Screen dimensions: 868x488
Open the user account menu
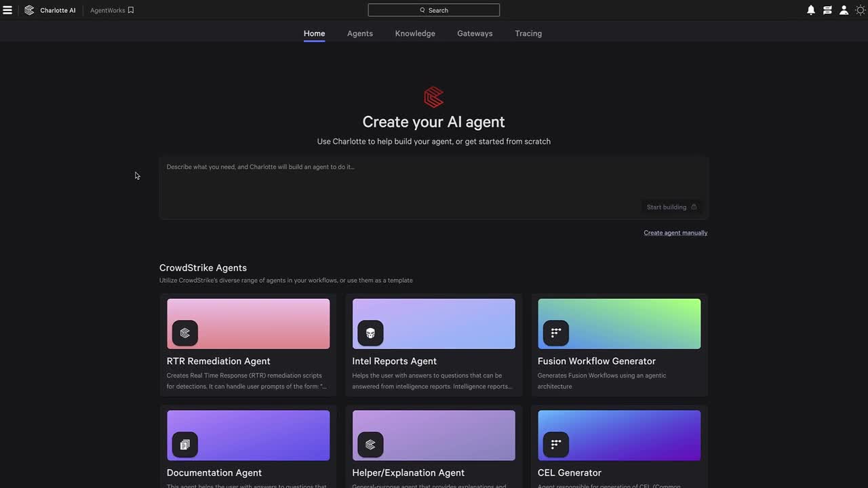pos(844,10)
